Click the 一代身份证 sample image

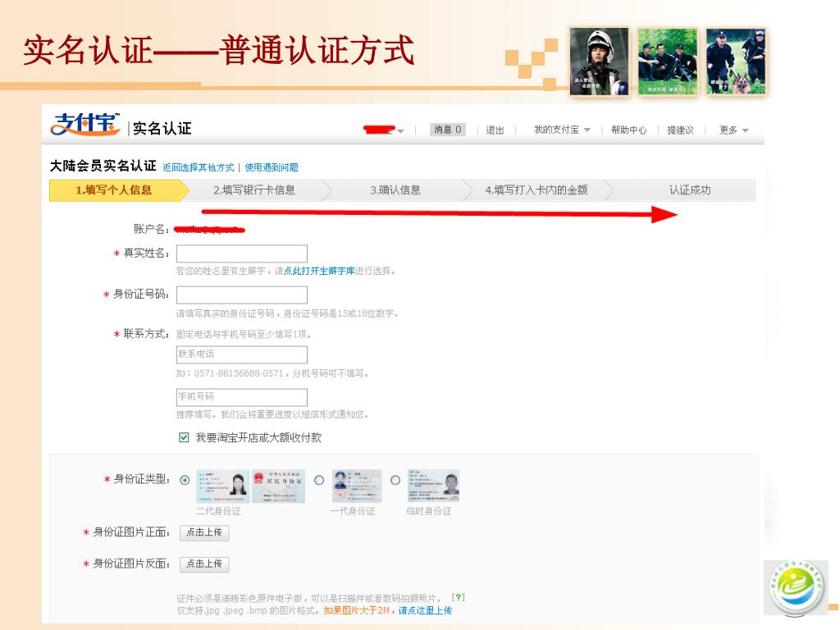357,486
